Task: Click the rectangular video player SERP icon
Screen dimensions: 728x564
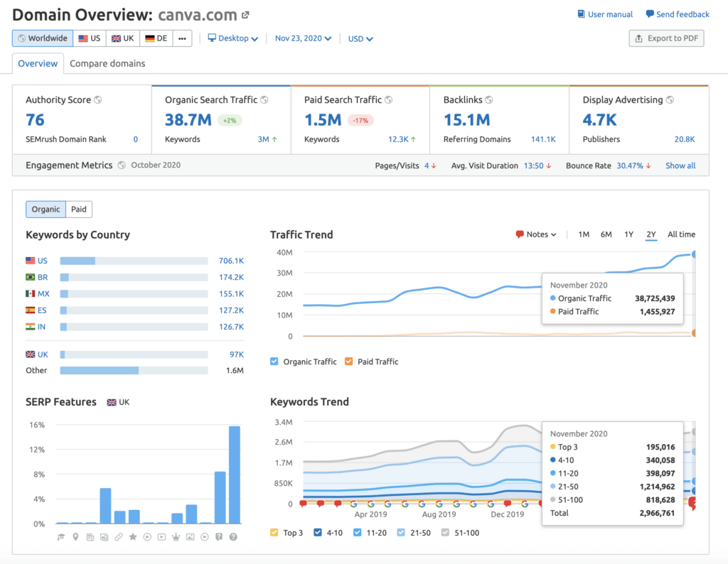Action: [x=161, y=537]
